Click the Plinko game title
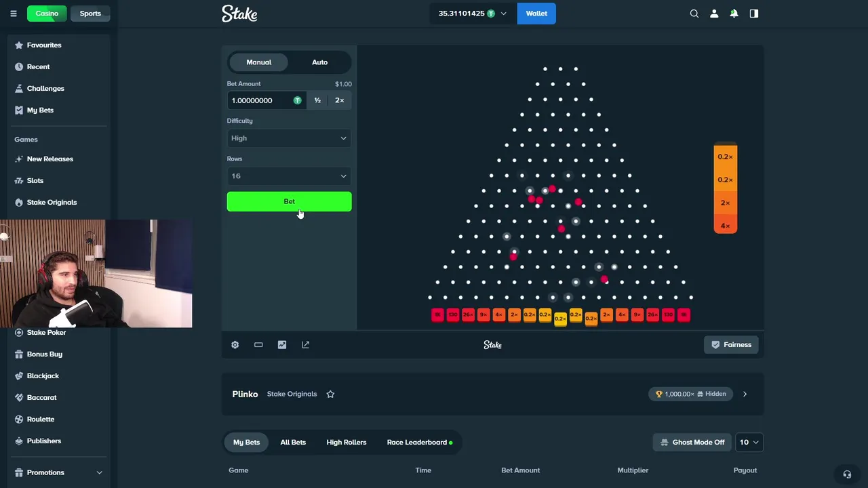The width and height of the screenshot is (868, 488). click(245, 394)
